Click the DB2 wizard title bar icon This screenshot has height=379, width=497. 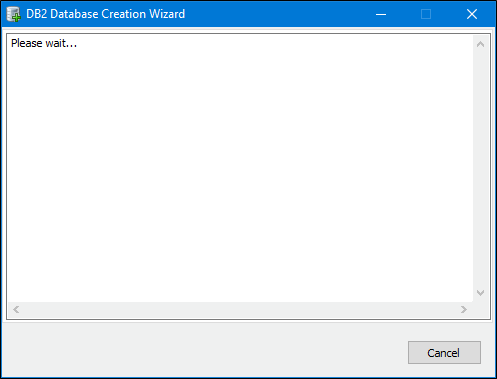coord(13,14)
